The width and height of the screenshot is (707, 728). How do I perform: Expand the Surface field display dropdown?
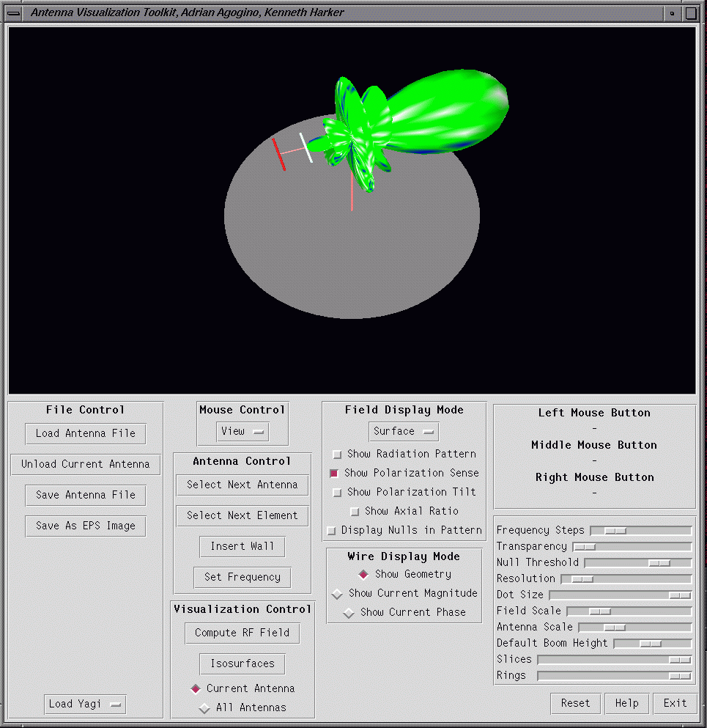(403, 432)
